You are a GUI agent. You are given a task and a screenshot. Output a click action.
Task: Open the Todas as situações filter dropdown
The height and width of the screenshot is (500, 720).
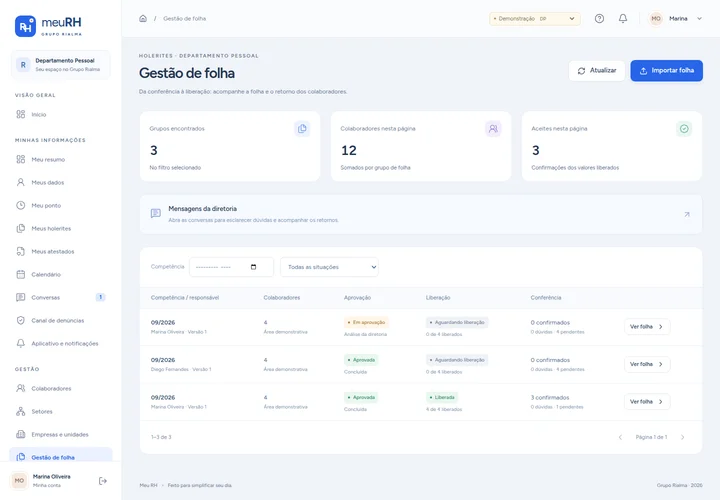point(329,267)
